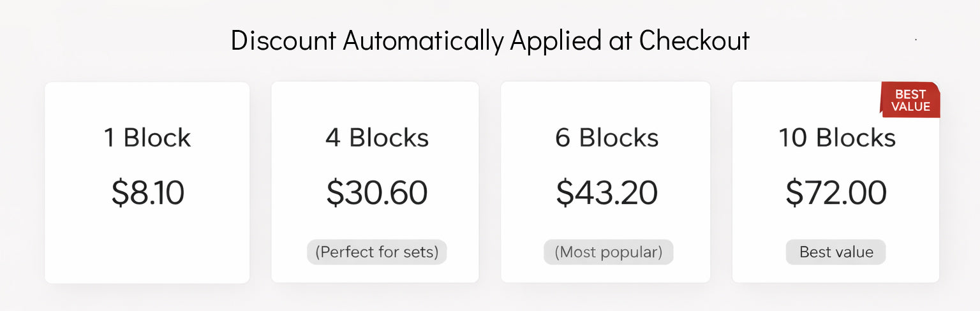980x311 pixels.
Task: Click the $72.00 price
Action: click(836, 192)
